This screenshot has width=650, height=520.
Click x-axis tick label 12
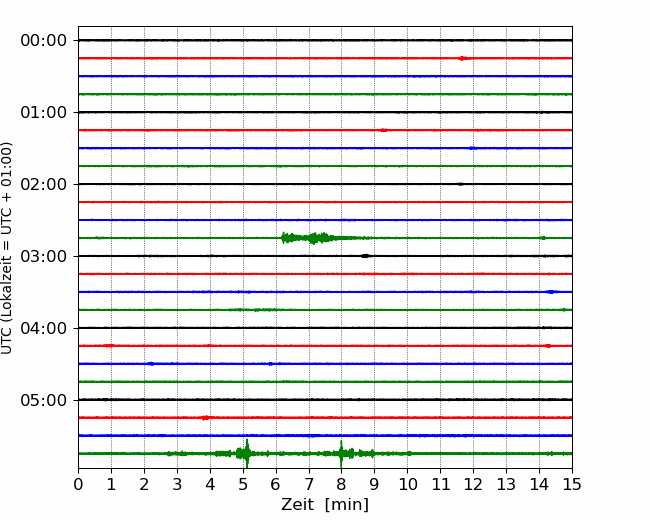tap(473, 484)
